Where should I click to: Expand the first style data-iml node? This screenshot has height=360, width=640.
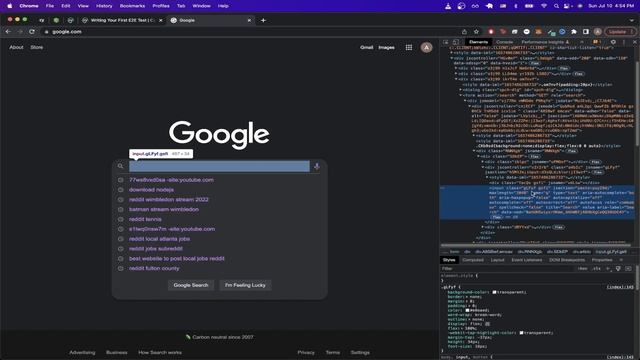[451, 53]
